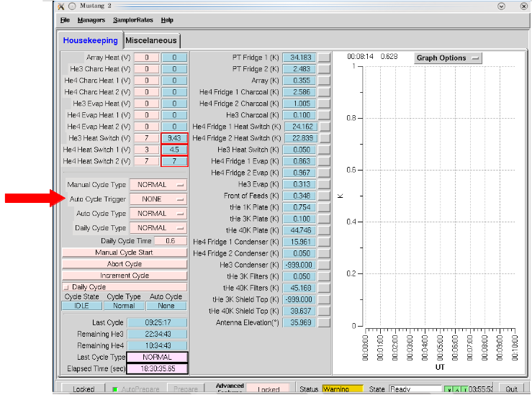Open the Managers menu

tap(91, 20)
